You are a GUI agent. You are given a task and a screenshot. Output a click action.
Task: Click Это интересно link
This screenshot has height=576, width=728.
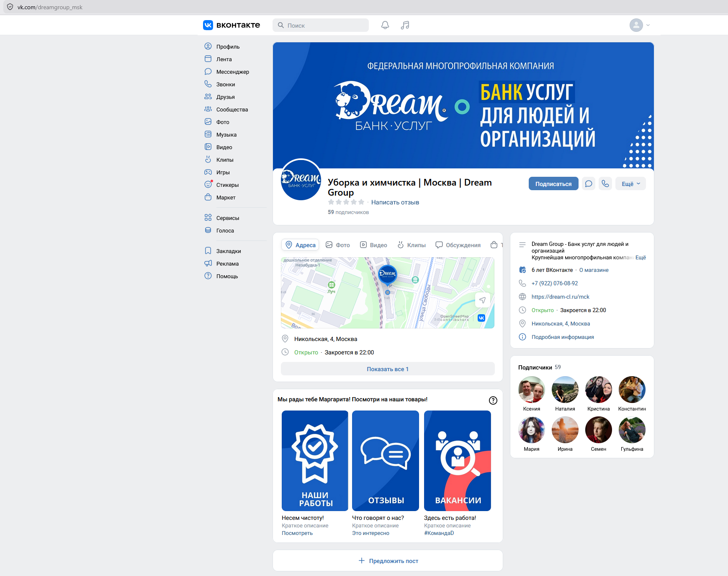pyautogui.click(x=370, y=533)
